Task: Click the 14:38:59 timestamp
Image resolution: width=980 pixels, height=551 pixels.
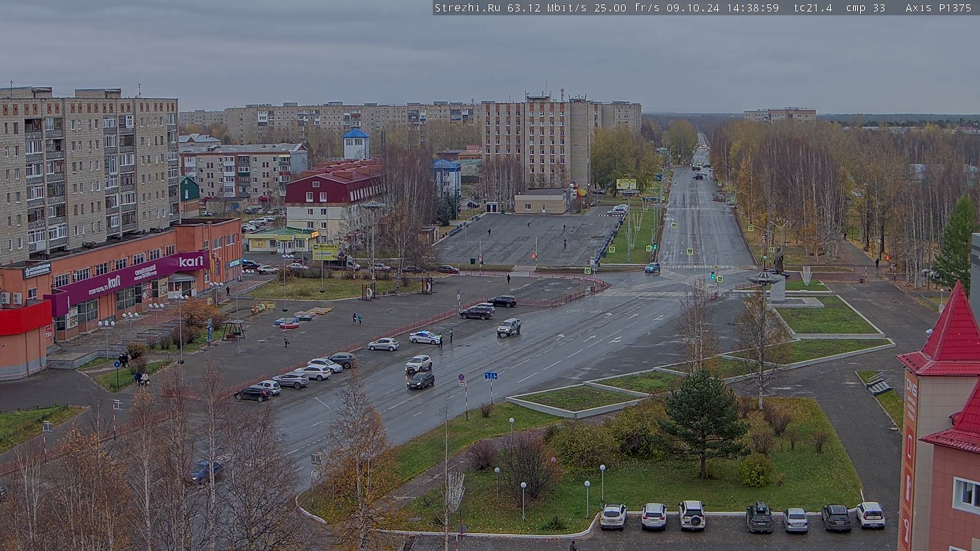Action: pyautogui.click(x=753, y=8)
